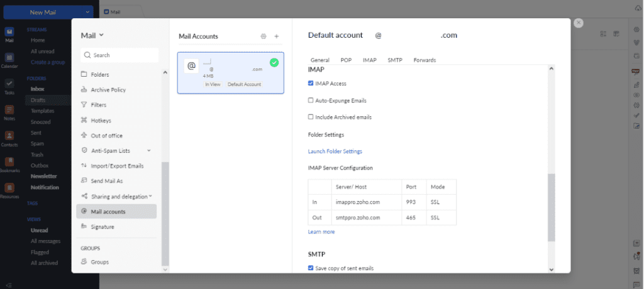Click the Signature icon
Screen dimensions: 644x289
click(84, 227)
